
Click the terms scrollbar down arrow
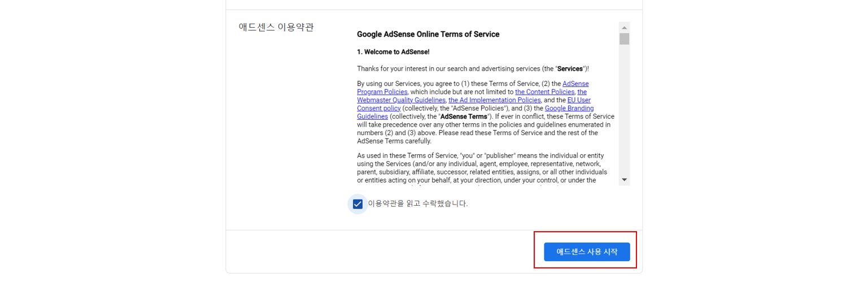click(624, 180)
